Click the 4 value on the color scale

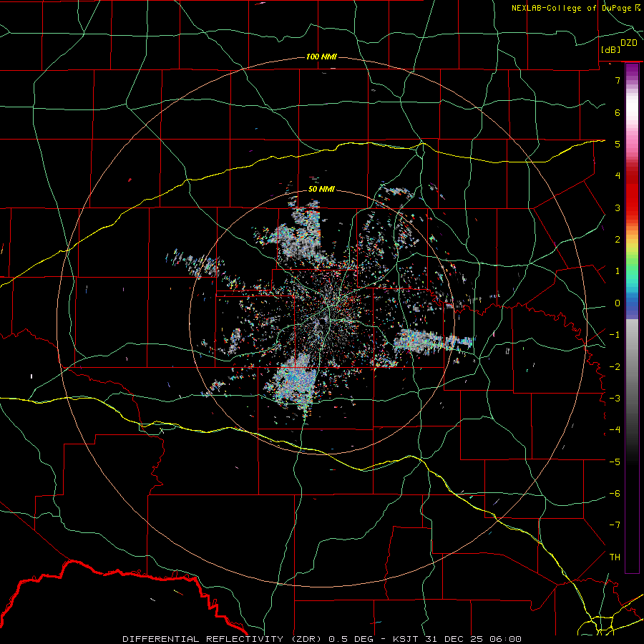click(x=618, y=176)
